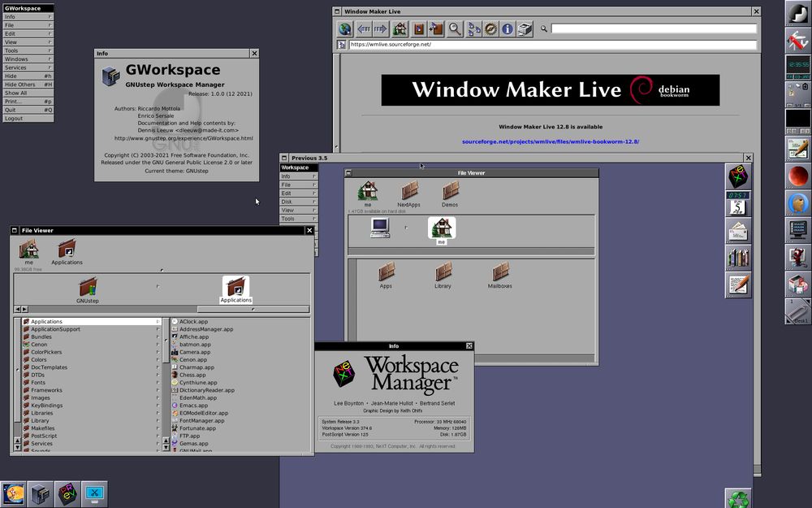Click the blue info icon in browser toolbar

pyautogui.click(x=508, y=29)
